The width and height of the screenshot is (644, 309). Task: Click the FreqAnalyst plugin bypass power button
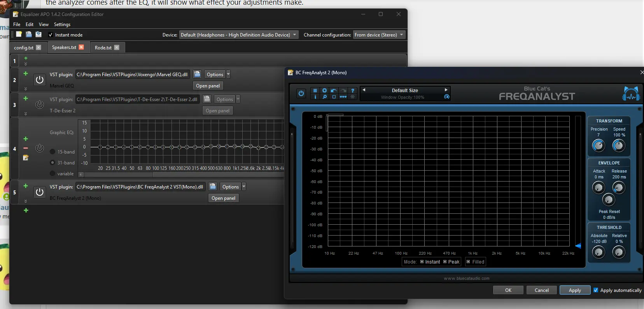click(301, 94)
